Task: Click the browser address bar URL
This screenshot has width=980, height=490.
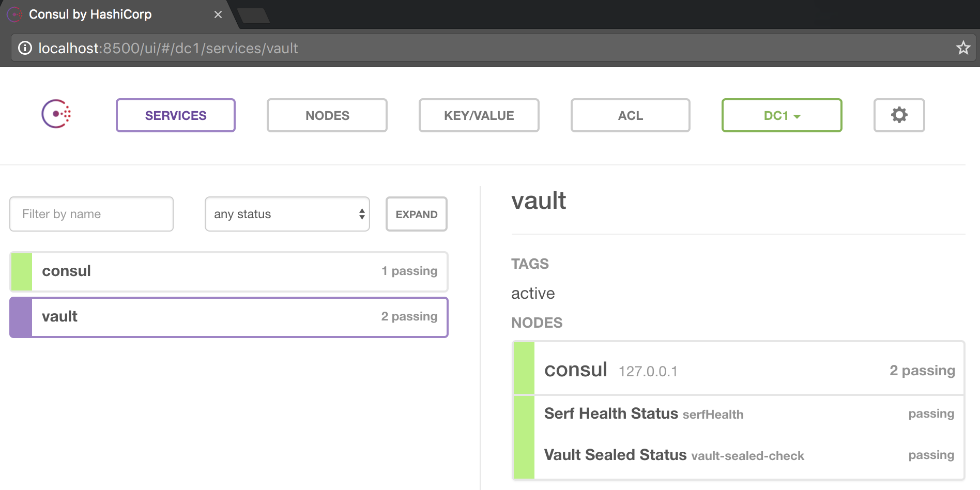Action: pos(169,48)
